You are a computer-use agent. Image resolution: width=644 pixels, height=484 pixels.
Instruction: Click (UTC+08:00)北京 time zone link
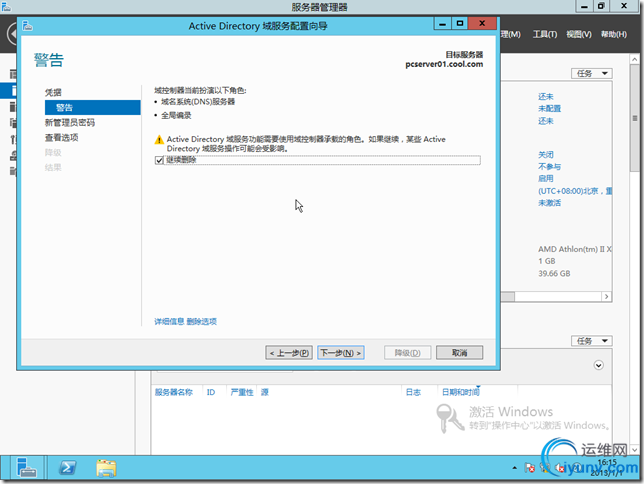point(575,191)
